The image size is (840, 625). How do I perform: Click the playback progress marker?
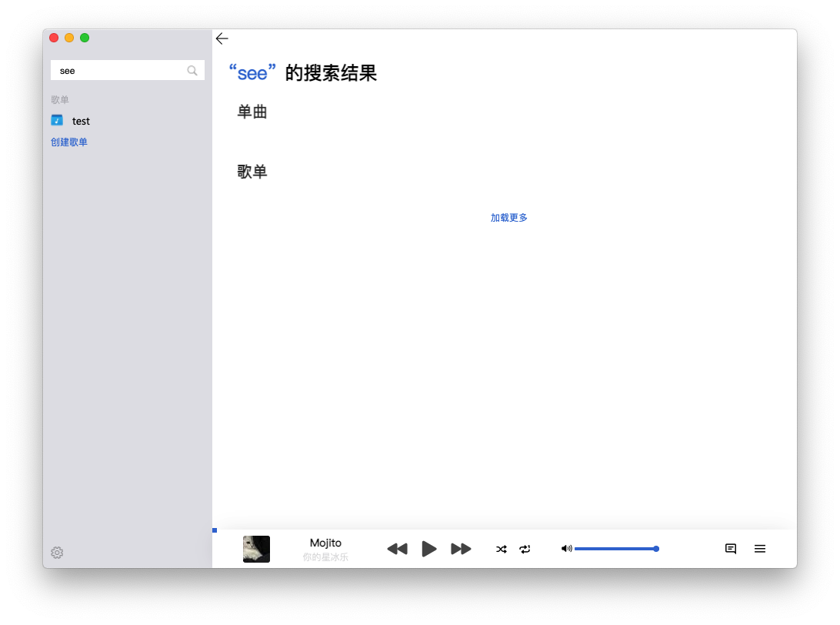215,530
